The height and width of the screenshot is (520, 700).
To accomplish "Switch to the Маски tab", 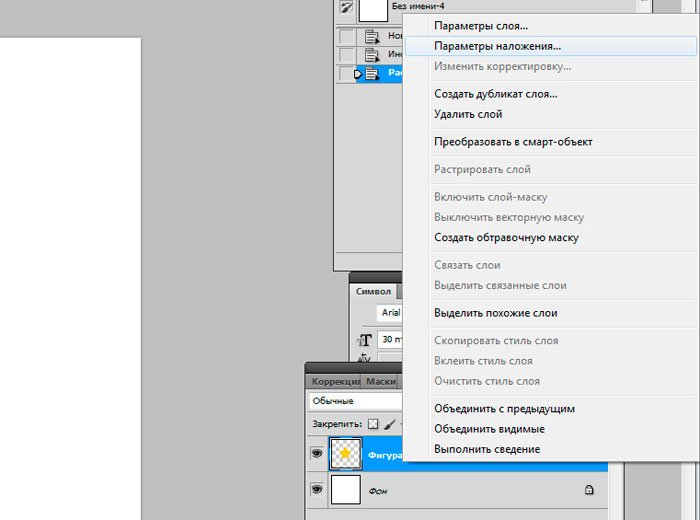I will click(x=380, y=381).
